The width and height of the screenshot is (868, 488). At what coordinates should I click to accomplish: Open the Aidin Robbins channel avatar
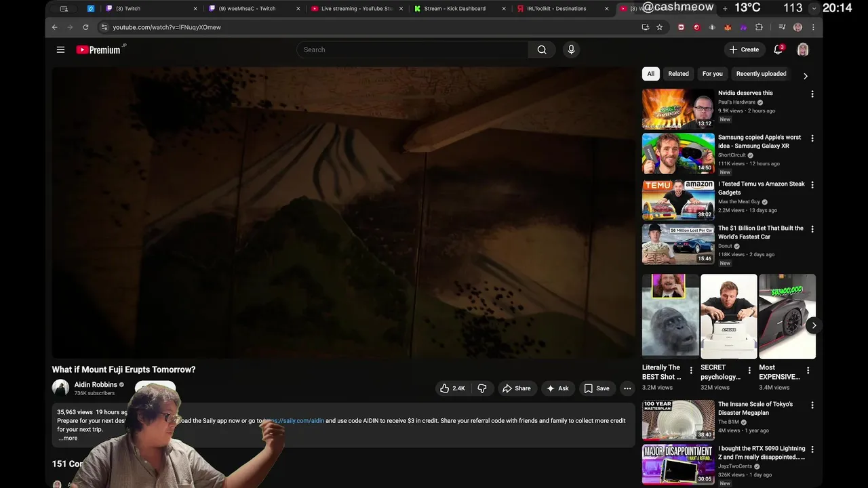point(60,388)
